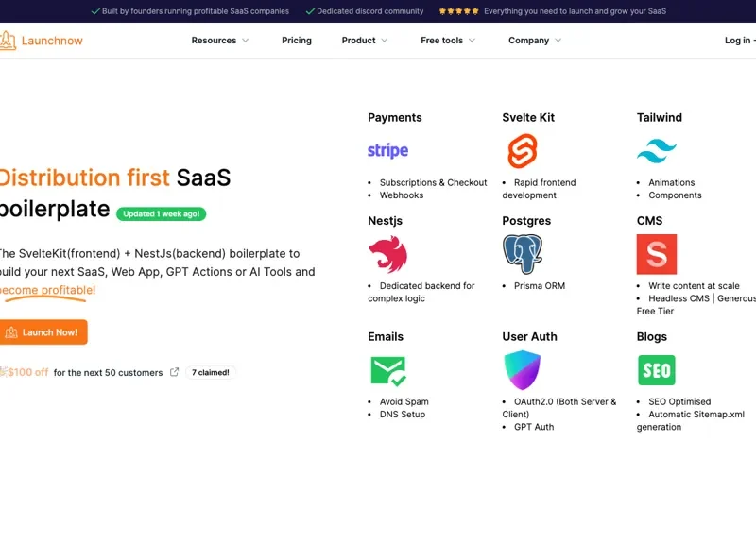Expand the Product dropdown chevron

coord(385,41)
